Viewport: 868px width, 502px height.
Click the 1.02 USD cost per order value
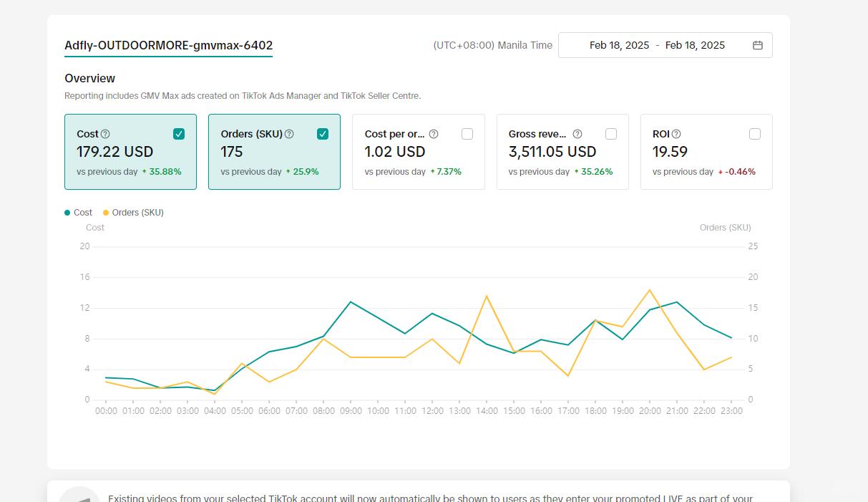point(395,152)
